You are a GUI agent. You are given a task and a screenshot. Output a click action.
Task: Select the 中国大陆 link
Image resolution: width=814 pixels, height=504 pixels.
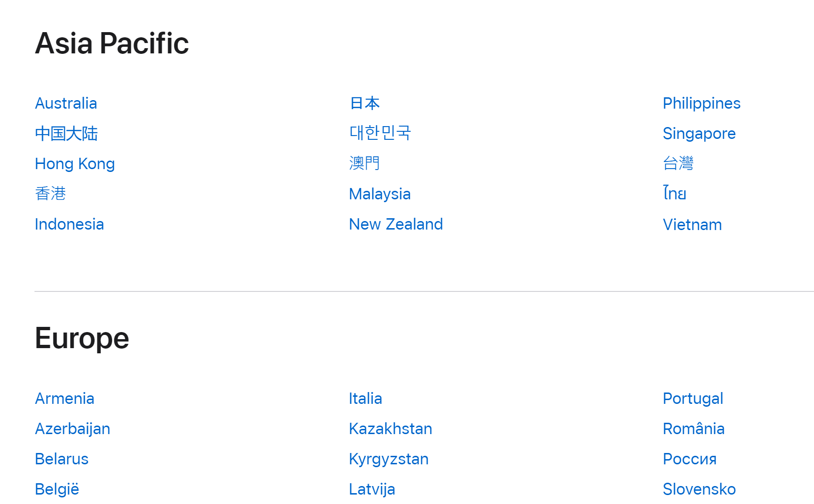point(67,134)
